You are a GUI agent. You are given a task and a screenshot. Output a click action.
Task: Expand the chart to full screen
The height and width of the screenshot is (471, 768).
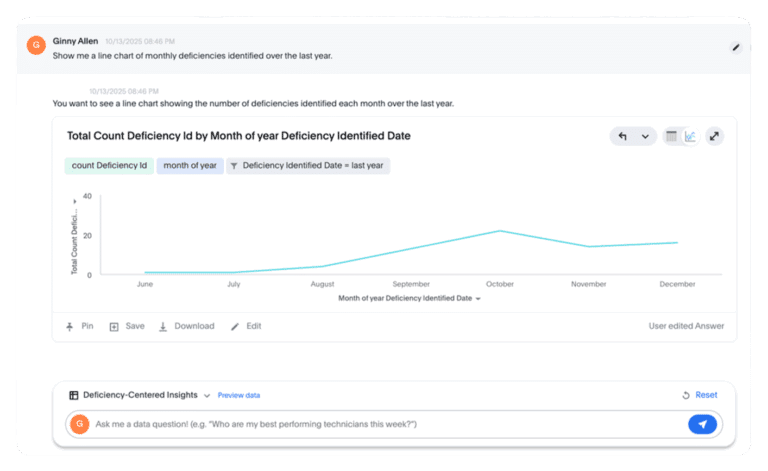[x=714, y=137]
